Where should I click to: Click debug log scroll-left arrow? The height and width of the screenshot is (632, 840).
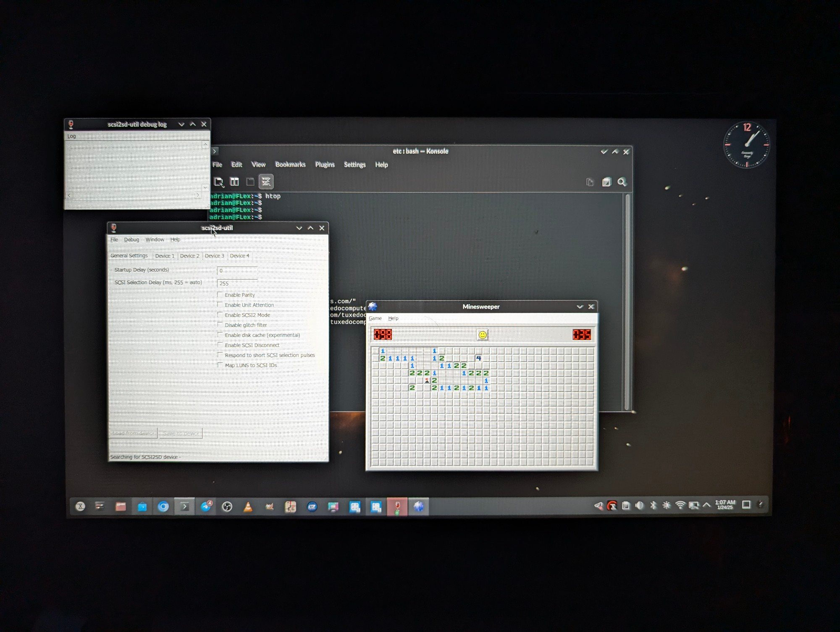click(x=69, y=196)
